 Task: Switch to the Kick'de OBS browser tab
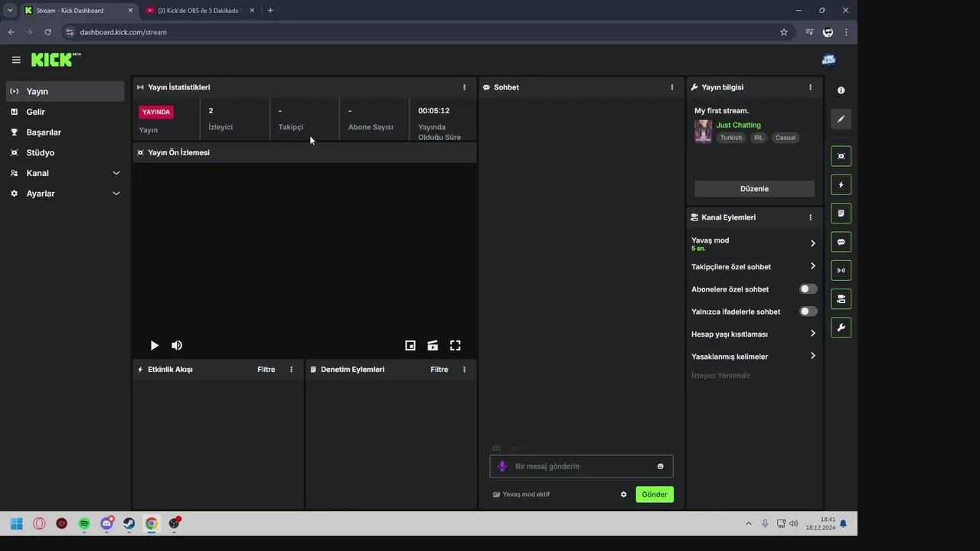tap(201, 11)
